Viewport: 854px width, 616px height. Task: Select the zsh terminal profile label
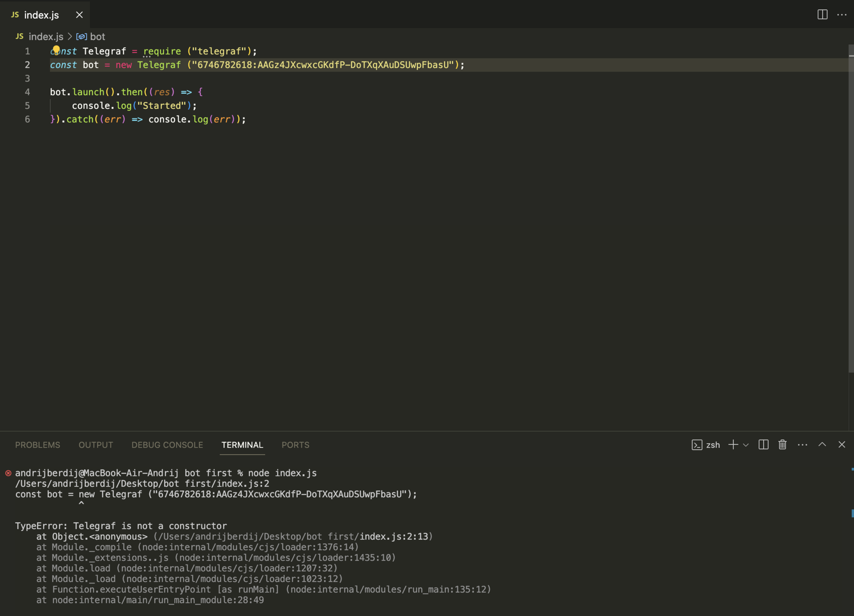point(713,445)
